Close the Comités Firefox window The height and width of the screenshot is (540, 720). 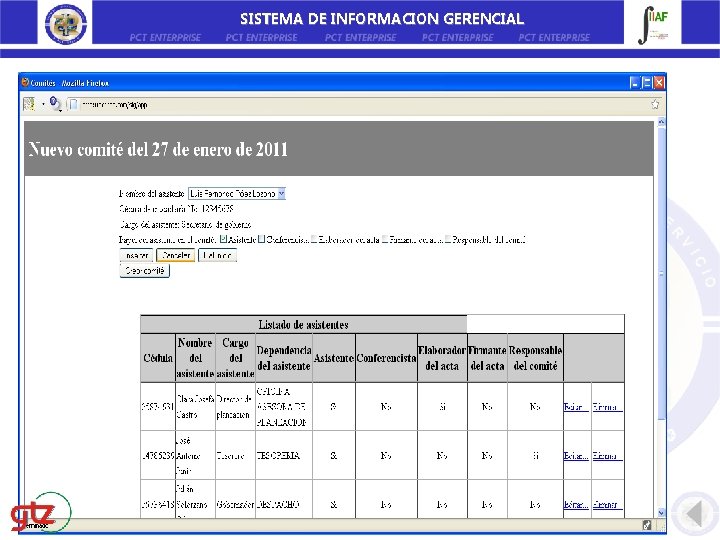[x=659, y=83]
